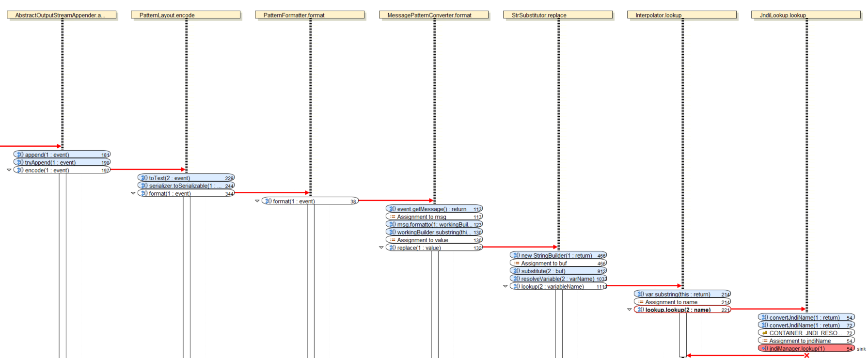Click the assignment icon on Assignment to buf
The width and height of the screenshot is (868, 358).
click(x=517, y=264)
